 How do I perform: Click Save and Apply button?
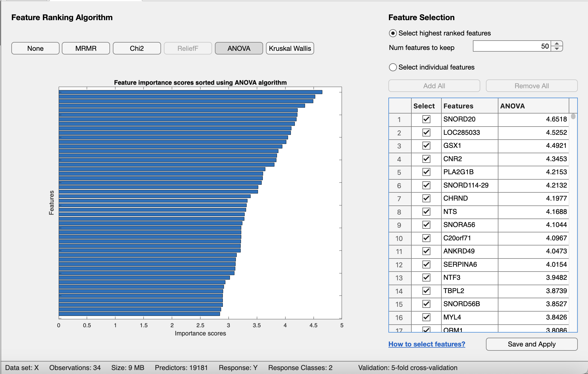click(x=532, y=344)
